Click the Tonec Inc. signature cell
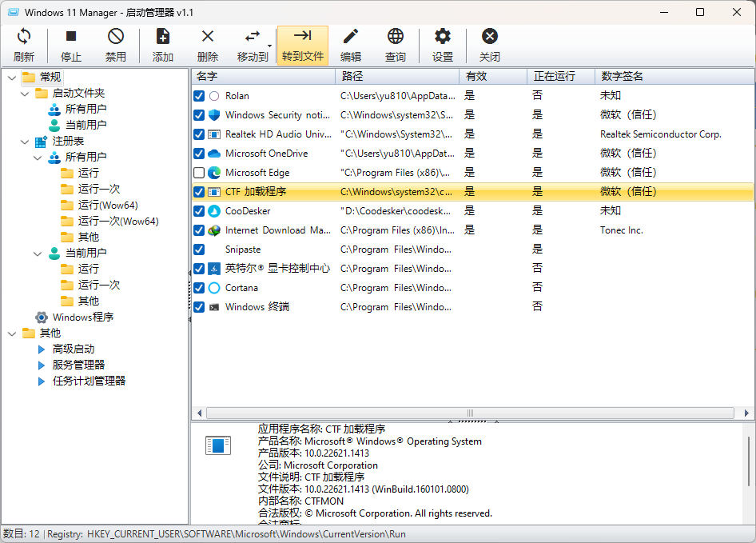The height and width of the screenshot is (543, 756). coord(622,230)
